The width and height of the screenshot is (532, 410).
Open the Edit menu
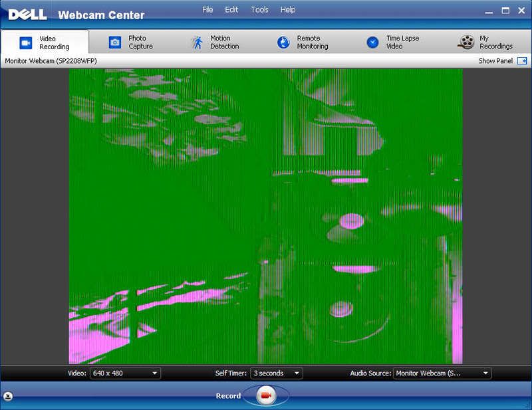click(231, 10)
